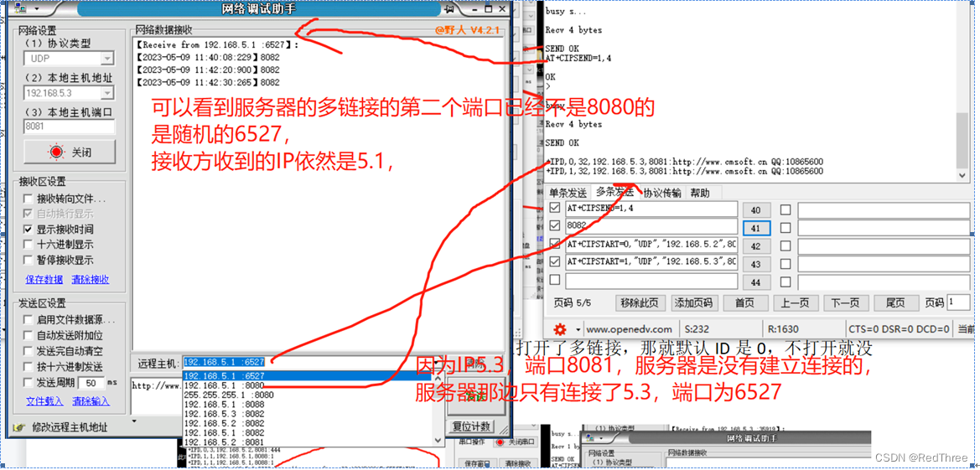
Task: Click the 尾页 button
Action: pyautogui.click(x=895, y=303)
